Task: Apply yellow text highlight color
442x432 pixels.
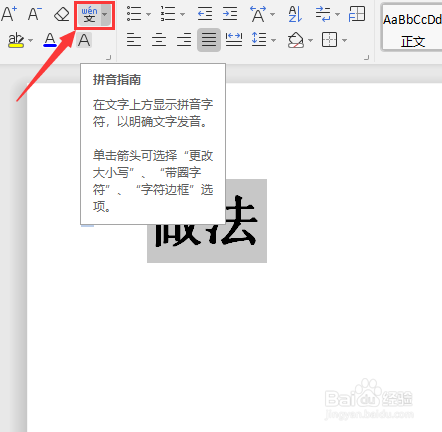Action: (x=16, y=40)
